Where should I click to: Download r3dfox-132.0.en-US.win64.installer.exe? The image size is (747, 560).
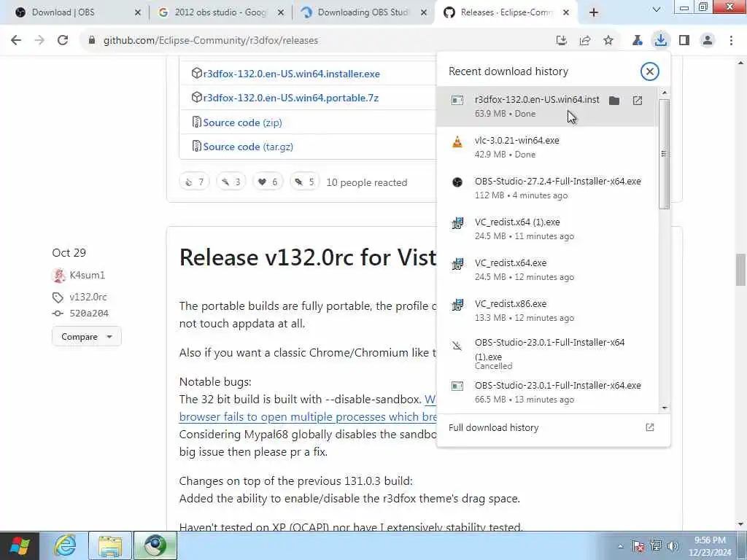291,74
